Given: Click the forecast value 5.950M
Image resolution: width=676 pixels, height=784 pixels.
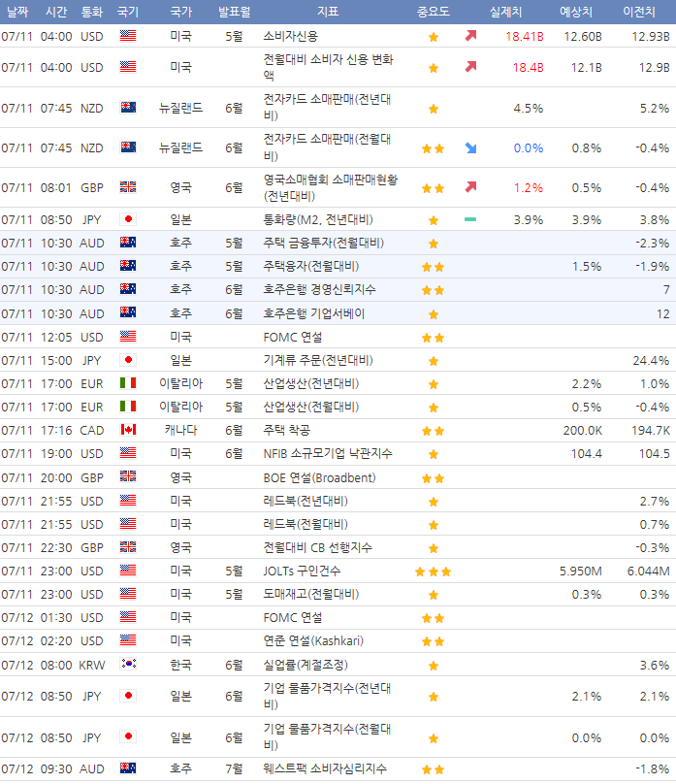Looking at the screenshot, I should point(581,571).
